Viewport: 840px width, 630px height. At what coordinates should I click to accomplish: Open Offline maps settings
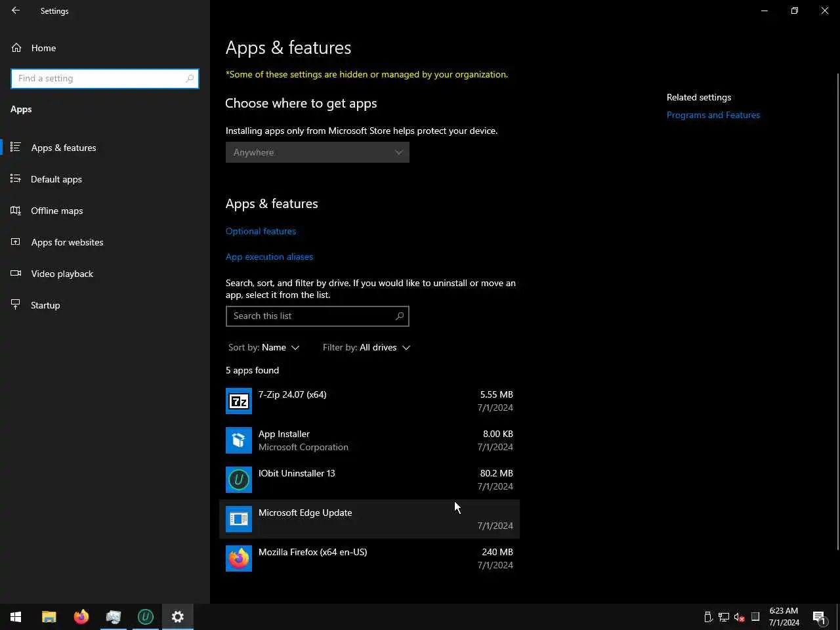105,211
